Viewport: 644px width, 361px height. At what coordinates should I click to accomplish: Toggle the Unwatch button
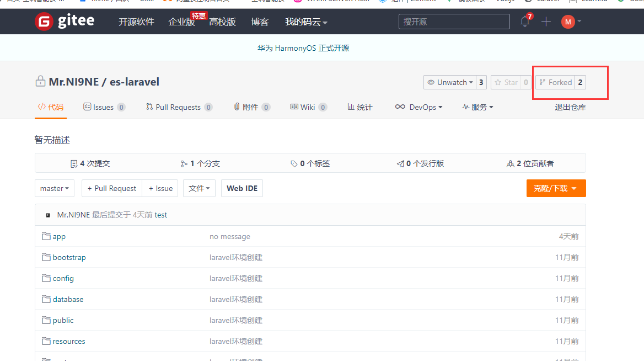click(450, 82)
